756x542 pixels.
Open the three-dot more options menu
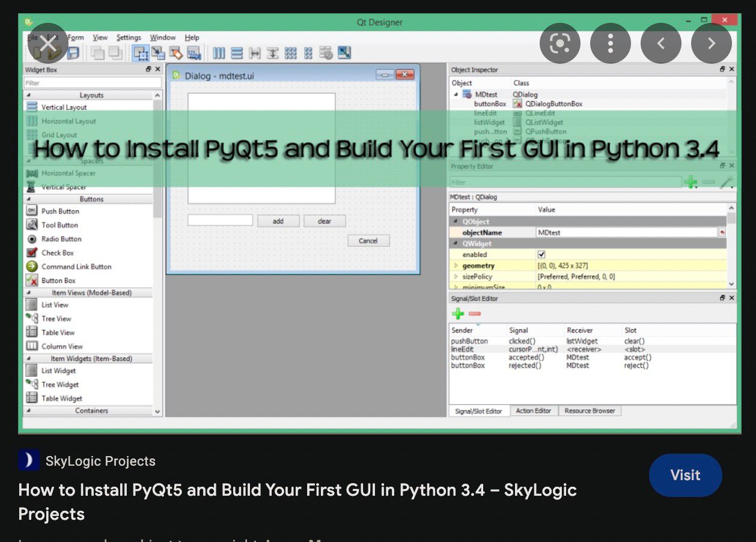click(x=610, y=43)
